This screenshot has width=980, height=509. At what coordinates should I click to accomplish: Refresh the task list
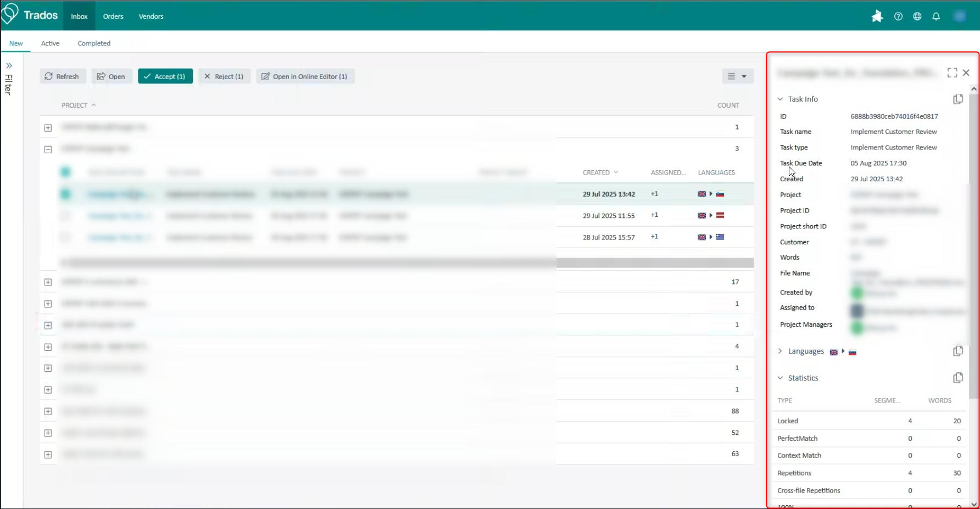pos(63,76)
